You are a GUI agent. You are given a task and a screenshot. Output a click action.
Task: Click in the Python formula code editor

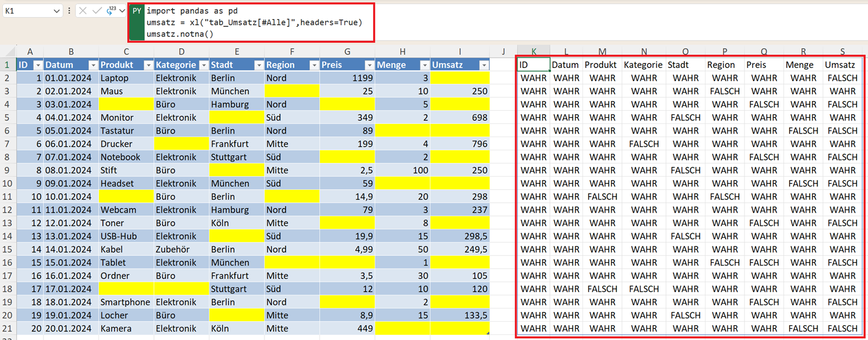[257, 23]
